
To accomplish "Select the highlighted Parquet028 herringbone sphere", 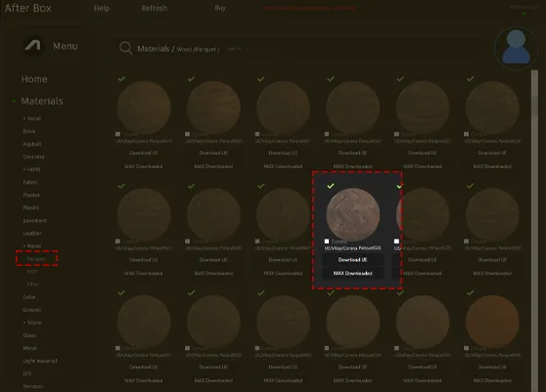I will 352,215.
